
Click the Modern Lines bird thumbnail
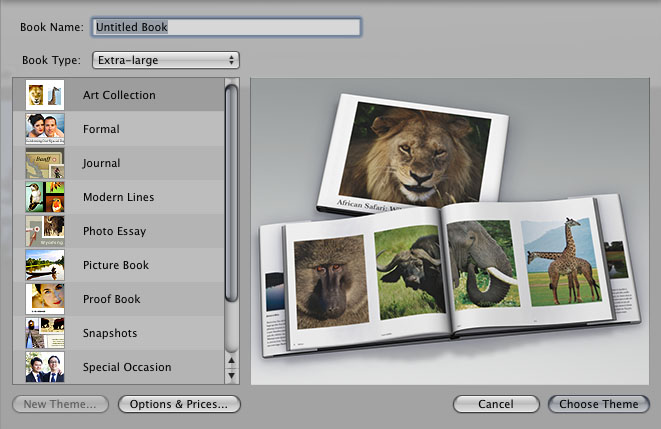(45, 197)
